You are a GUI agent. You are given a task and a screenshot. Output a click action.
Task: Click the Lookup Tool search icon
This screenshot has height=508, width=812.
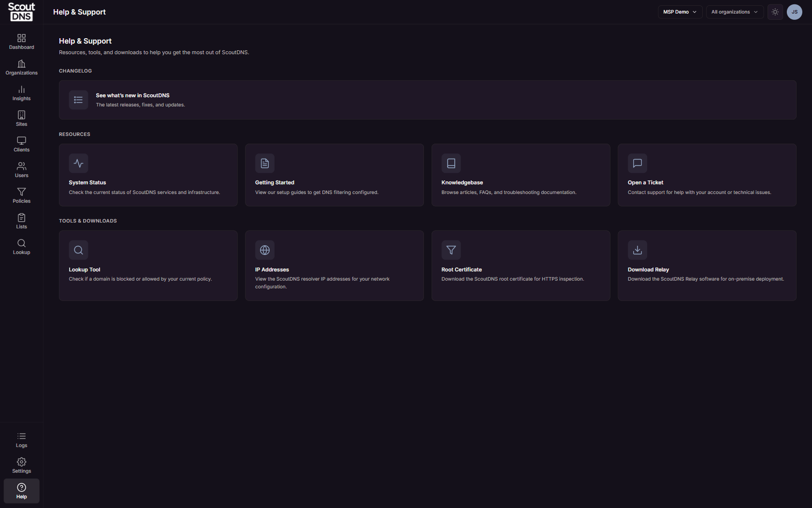point(78,250)
